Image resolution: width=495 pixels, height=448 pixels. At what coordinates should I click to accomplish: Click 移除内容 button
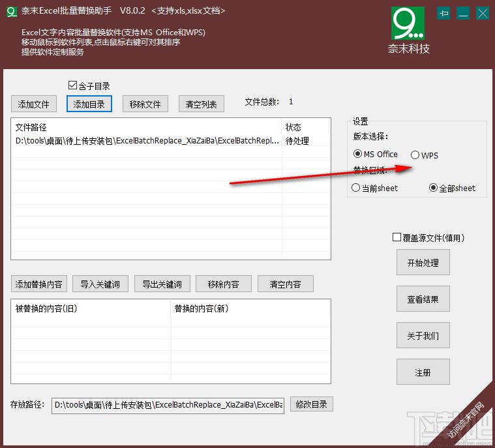[224, 284]
